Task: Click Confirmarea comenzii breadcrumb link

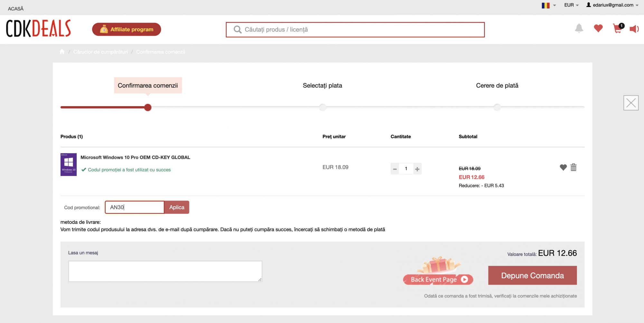Action: [x=160, y=52]
